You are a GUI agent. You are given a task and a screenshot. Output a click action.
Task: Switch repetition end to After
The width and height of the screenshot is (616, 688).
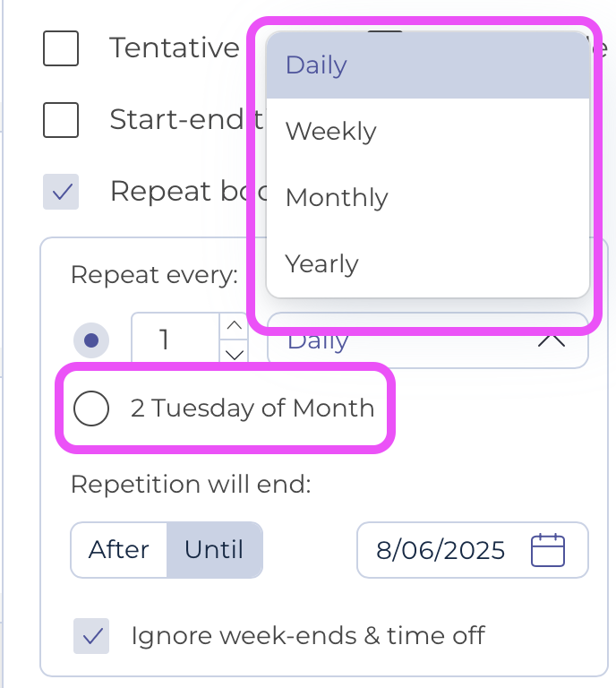click(x=119, y=550)
